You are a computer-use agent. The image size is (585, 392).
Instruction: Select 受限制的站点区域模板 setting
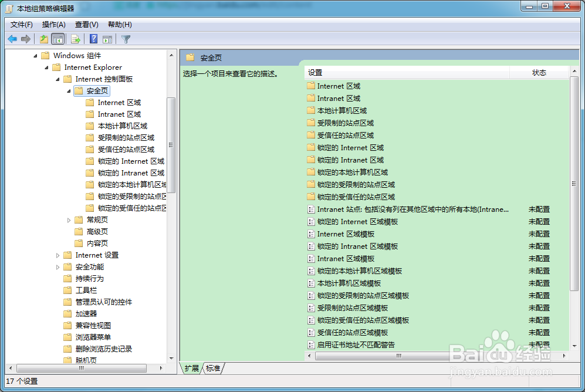coord(353,307)
